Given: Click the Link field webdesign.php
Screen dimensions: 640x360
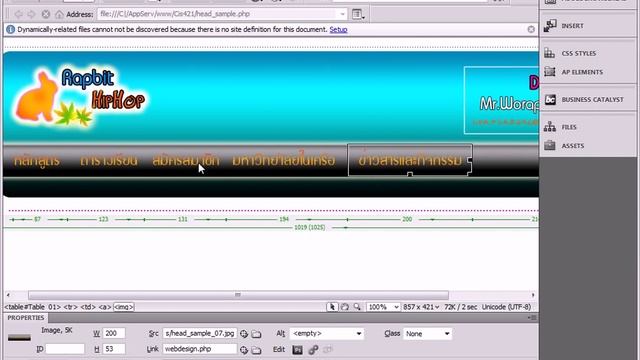Looking at the screenshot, I should [x=200, y=349].
